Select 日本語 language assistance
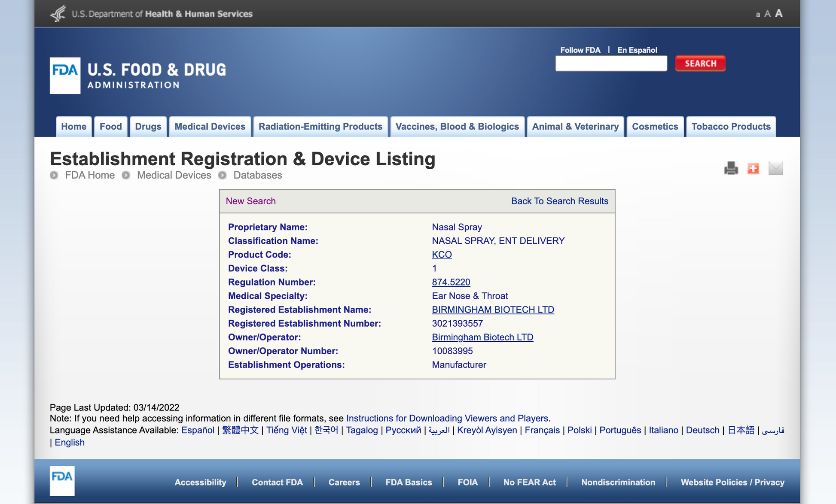836x504 pixels. [x=741, y=430]
